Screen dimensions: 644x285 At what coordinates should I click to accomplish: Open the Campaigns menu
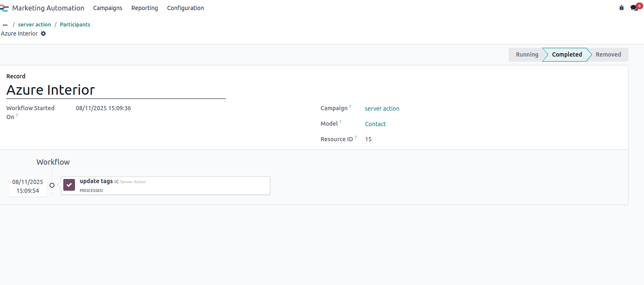(108, 8)
